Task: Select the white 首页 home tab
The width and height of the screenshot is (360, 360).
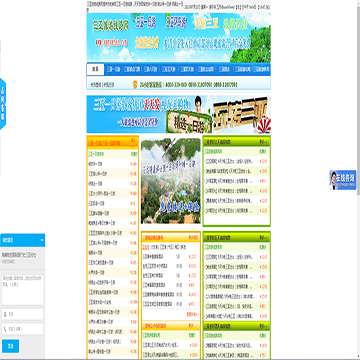Action: click(x=95, y=69)
